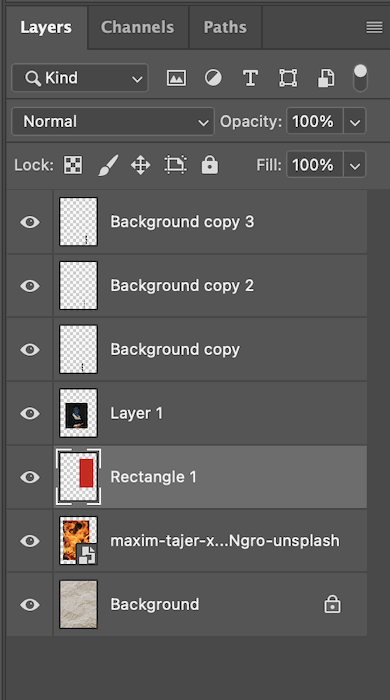Lock transparent pixels checkerboard icon

(x=73, y=165)
